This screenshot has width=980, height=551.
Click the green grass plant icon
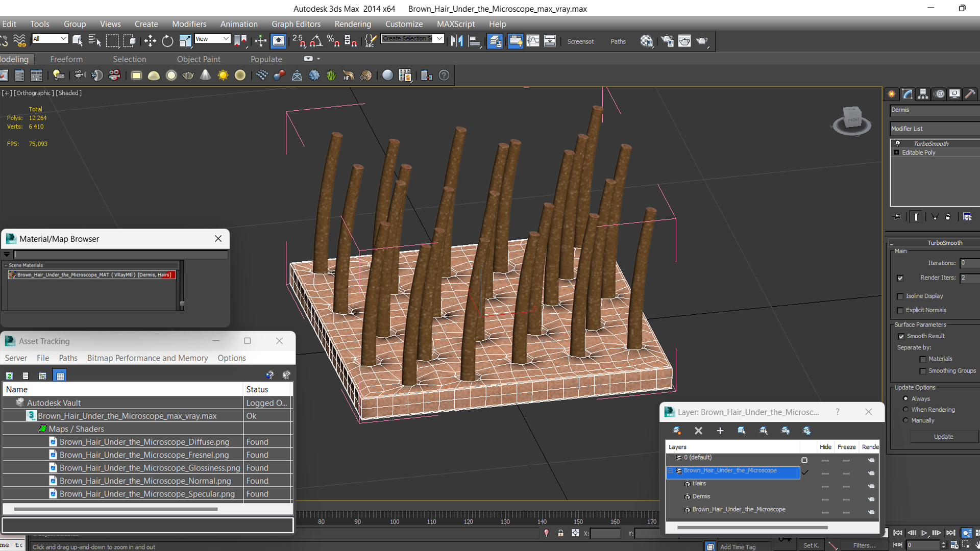click(331, 76)
